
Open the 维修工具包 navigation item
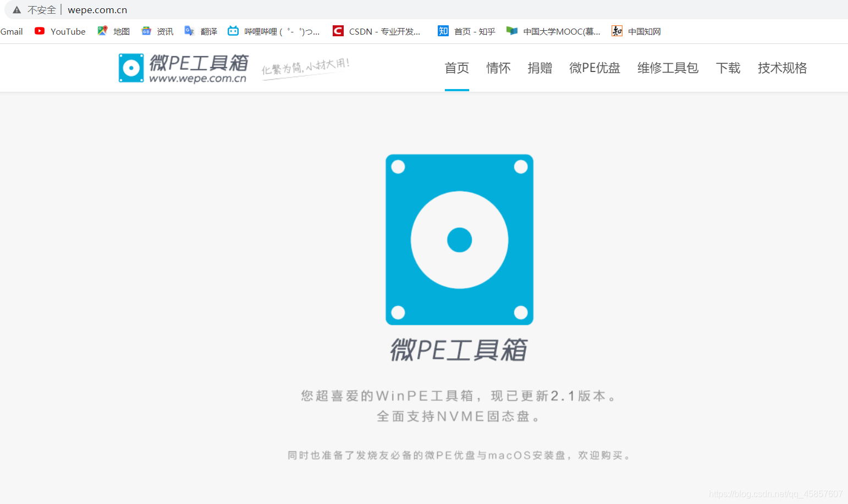click(668, 68)
